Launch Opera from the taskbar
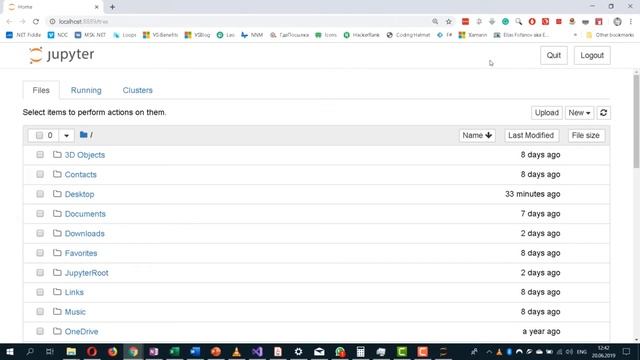Viewport: 640px width, 360px height. coord(92,351)
